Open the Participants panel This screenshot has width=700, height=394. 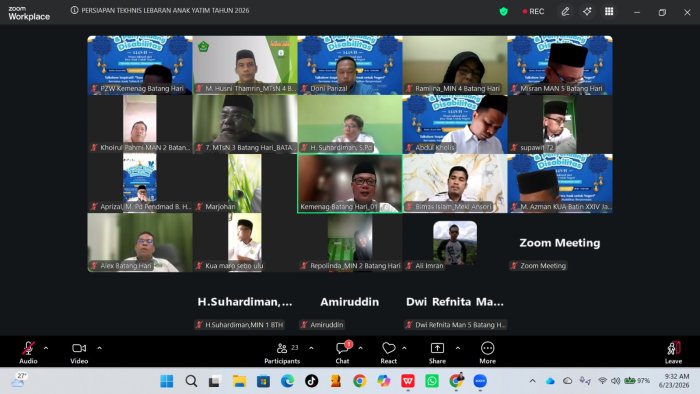[282, 353]
